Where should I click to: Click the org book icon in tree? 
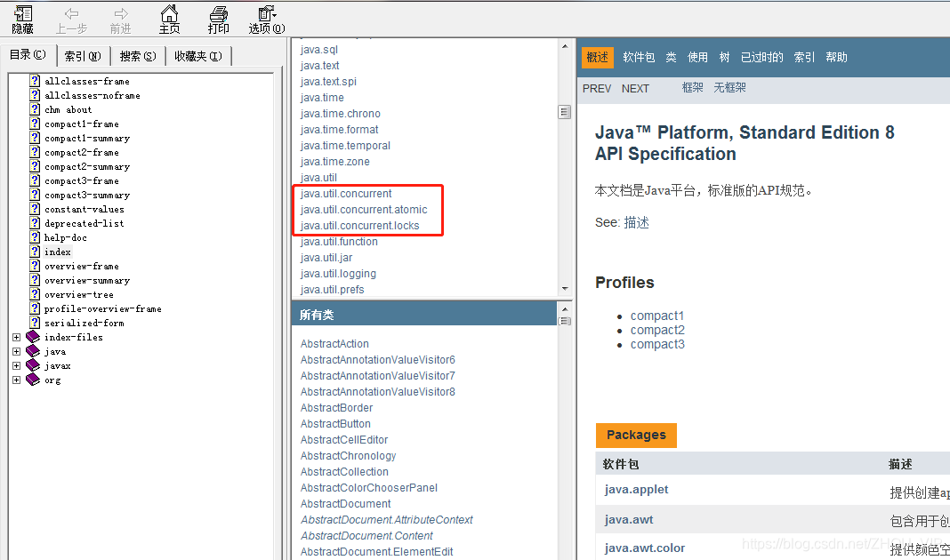click(x=33, y=380)
